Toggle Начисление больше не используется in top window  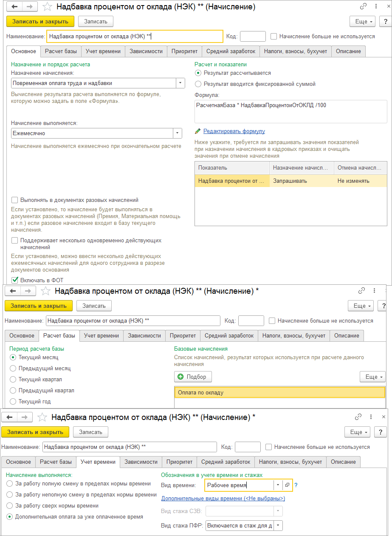coord(274,37)
